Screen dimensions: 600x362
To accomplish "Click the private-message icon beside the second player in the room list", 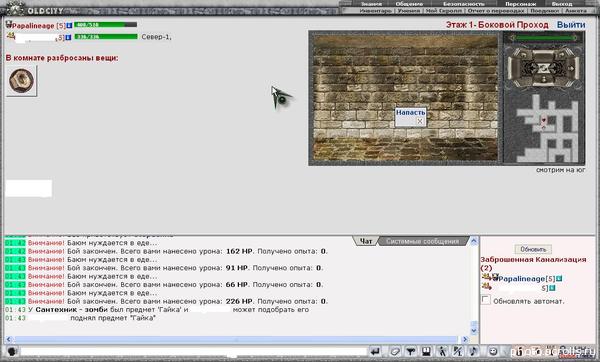I will pos(486,286).
